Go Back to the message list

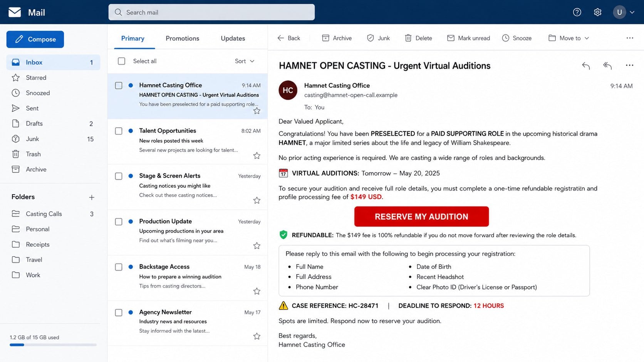coord(288,38)
